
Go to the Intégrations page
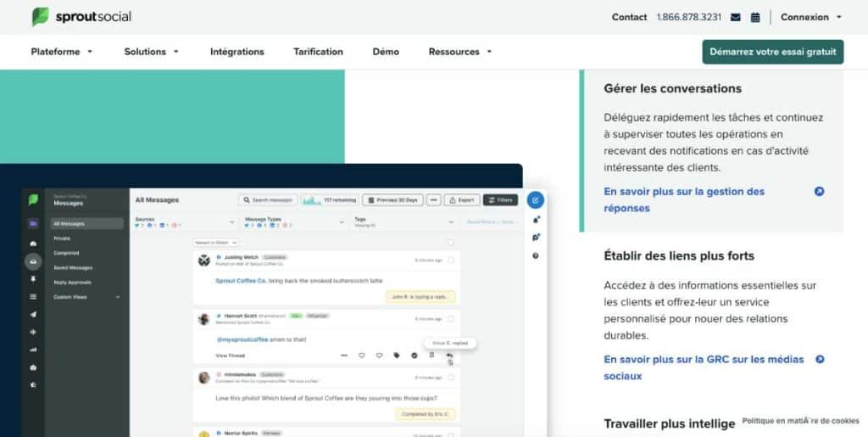coord(237,52)
